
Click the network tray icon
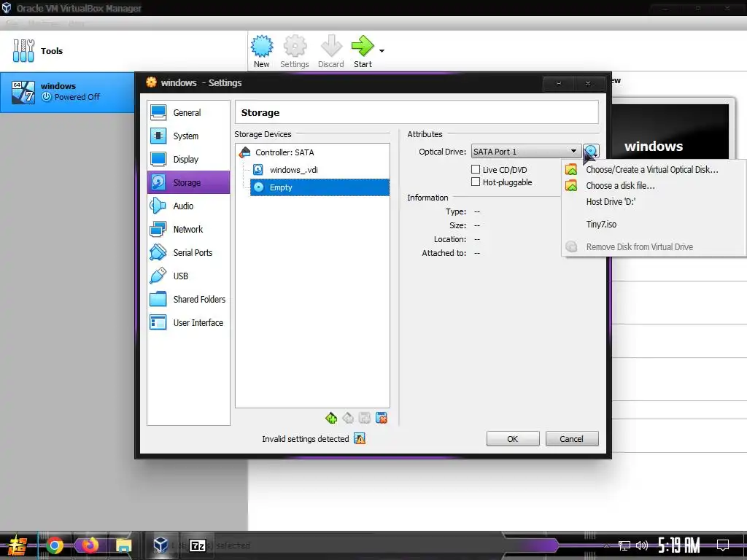tap(624, 545)
